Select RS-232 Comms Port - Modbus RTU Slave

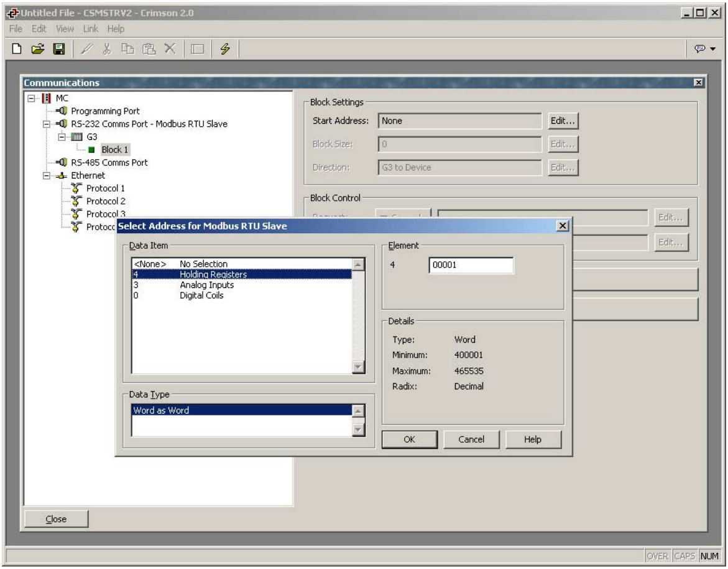[x=149, y=124]
